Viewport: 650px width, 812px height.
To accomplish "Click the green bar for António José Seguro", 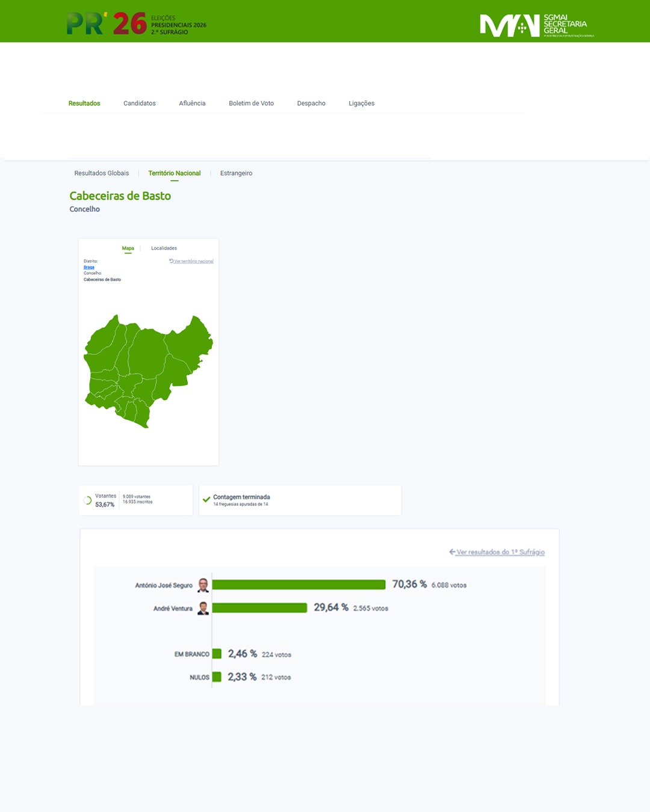I will point(299,585).
